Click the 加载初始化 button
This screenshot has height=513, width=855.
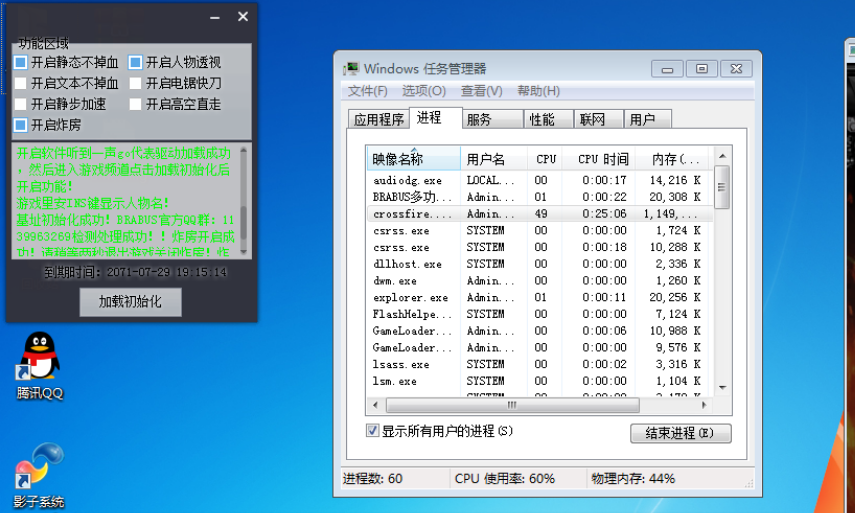click(130, 301)
